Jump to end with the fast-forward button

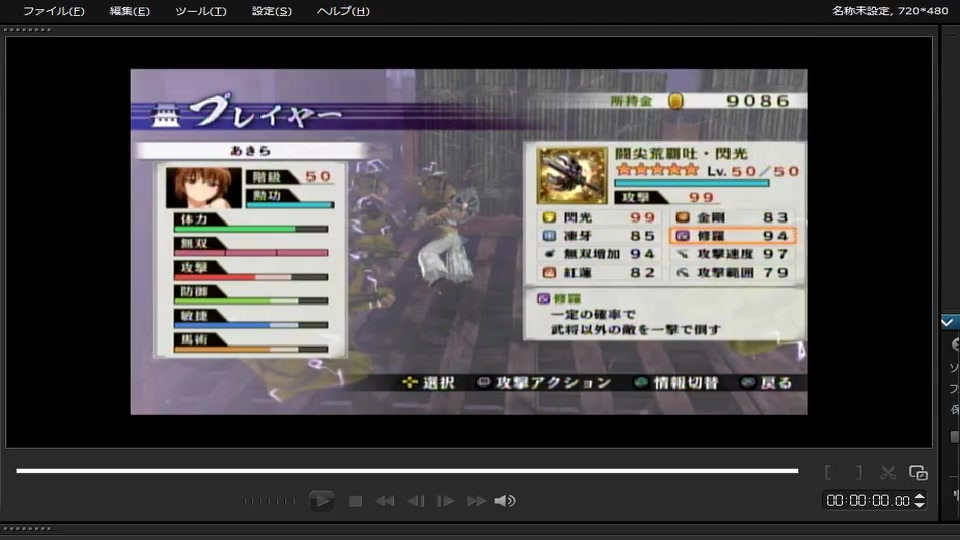tap(476, 501)
